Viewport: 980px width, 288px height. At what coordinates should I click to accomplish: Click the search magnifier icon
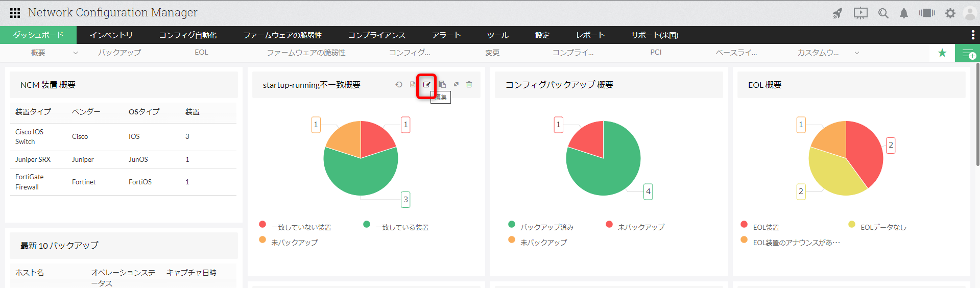click(883, 13)
